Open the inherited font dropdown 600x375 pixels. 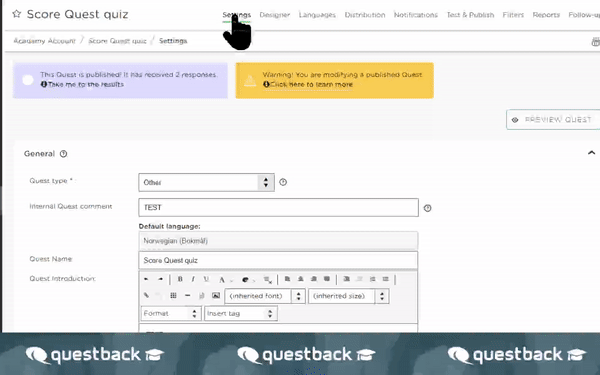coord(265,296)
